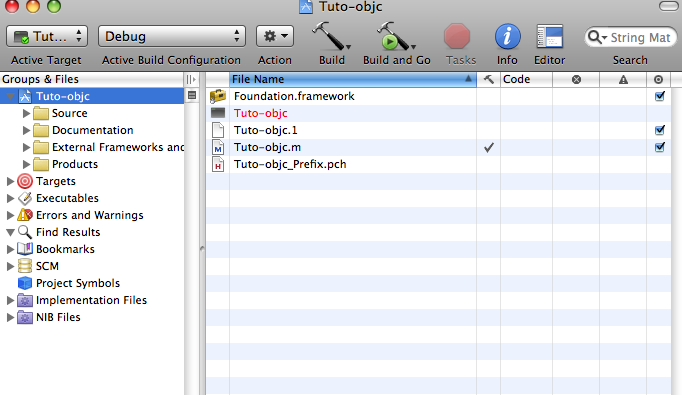Expand the Documentation folder

coord(26,130)
